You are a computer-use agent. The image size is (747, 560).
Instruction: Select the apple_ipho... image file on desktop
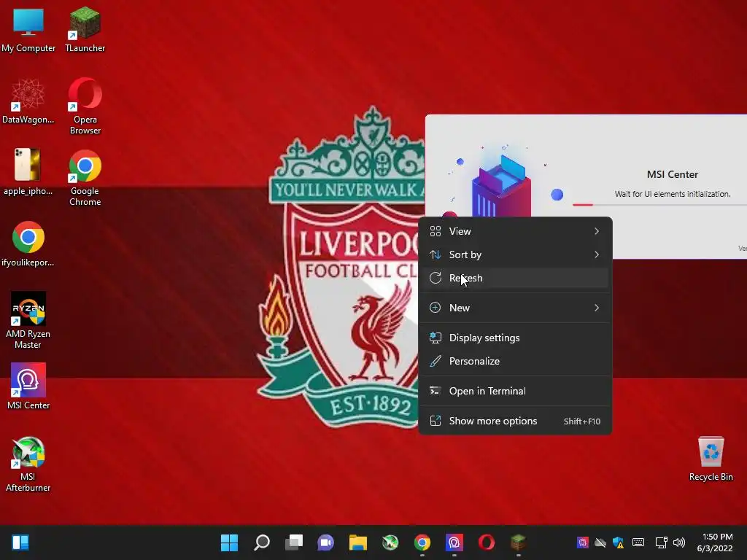(28, 172)
